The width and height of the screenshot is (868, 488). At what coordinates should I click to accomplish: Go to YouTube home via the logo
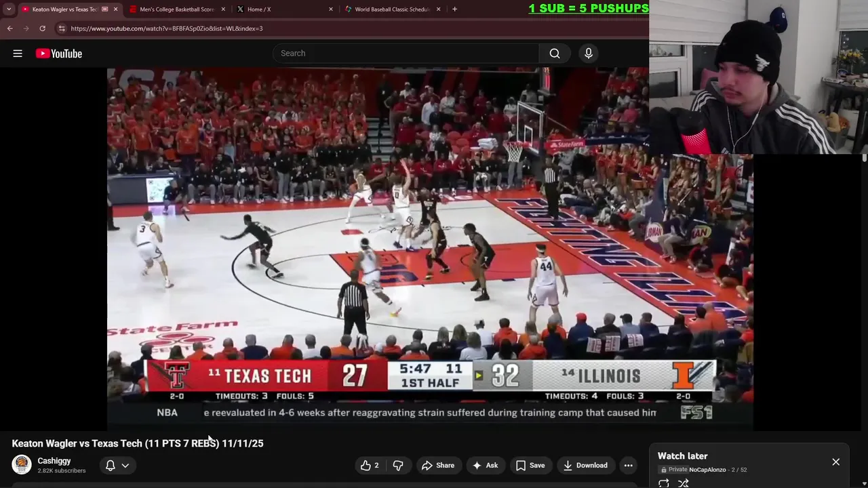coord(59,54)
